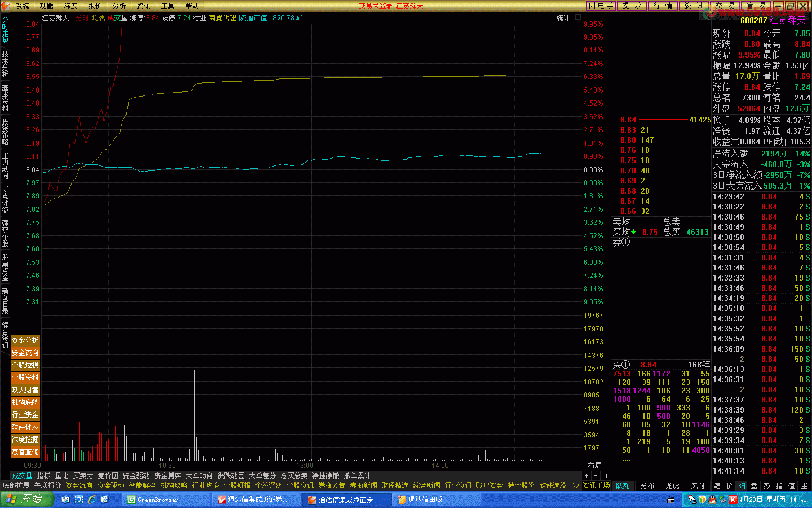Switch the indicator tab to 撤单累计
Image resolution: width=812 pixels, height=508 pixels.
pos(357,476)
